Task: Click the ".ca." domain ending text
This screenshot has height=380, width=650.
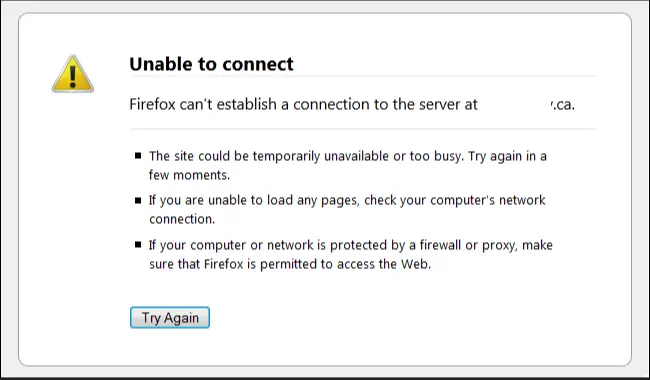Action: click(x=563, y=105)
